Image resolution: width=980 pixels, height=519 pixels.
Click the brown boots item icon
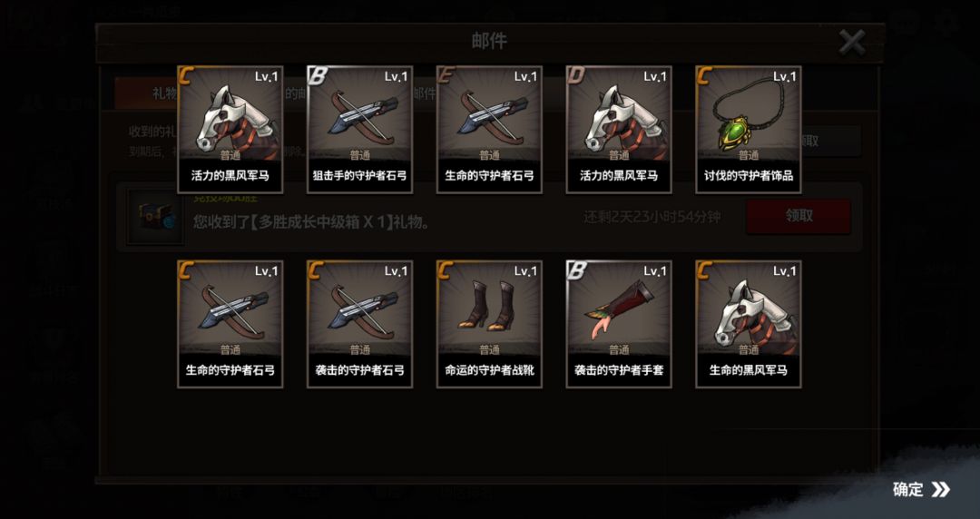[x=489, y=305]
